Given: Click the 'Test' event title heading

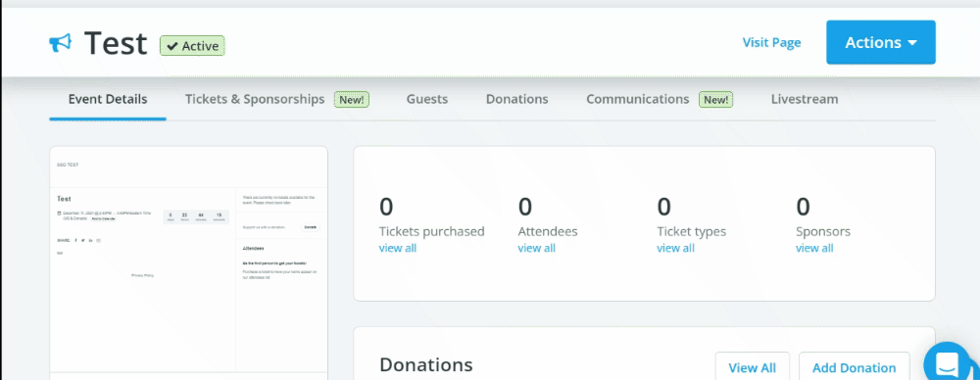Looking at the screenshot, I should [116, 42].
